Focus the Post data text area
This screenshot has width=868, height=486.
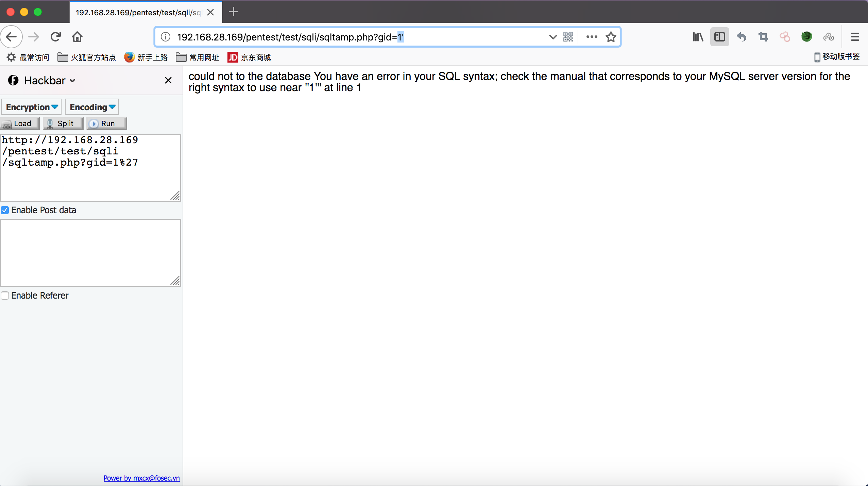pos(90,253)
